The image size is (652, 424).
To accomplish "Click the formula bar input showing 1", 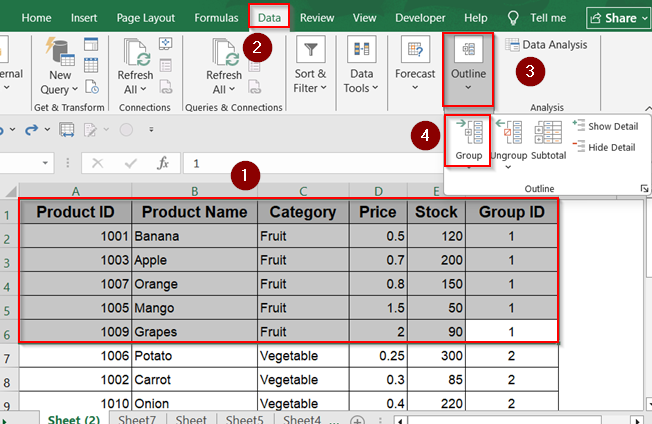I will (314, 163).
